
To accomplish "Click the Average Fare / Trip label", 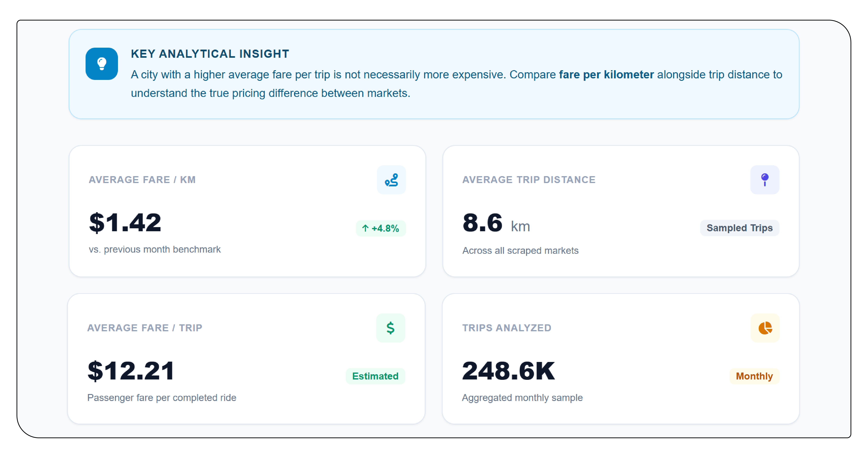I will [145, 328].
